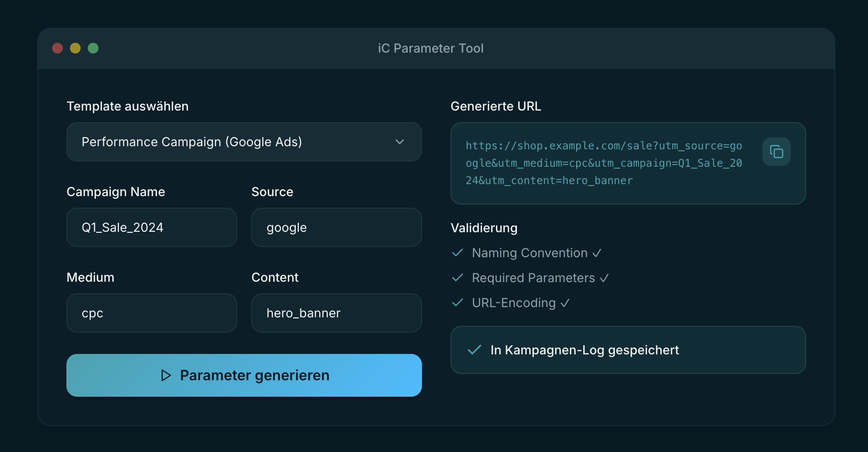This screenshot has height=452, width=868.
Task: Click the Naming Convention check icon
Action: click(x=458, y=253)
